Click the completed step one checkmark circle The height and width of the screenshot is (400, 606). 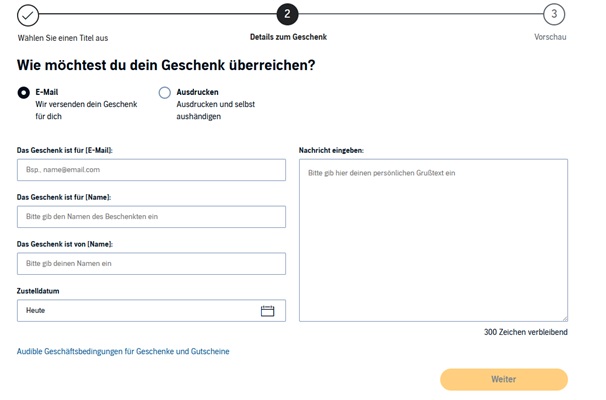[x=28, y=15]
